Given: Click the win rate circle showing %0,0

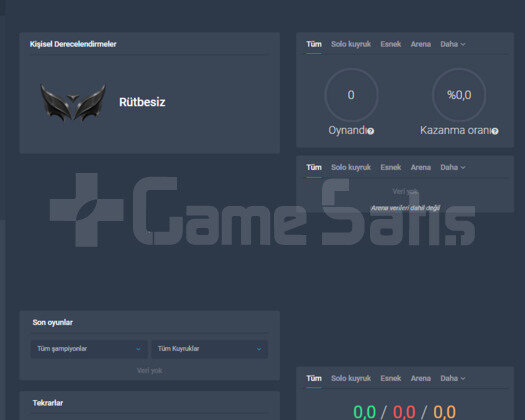Looking at the screenshot, I should click(459, 95).
